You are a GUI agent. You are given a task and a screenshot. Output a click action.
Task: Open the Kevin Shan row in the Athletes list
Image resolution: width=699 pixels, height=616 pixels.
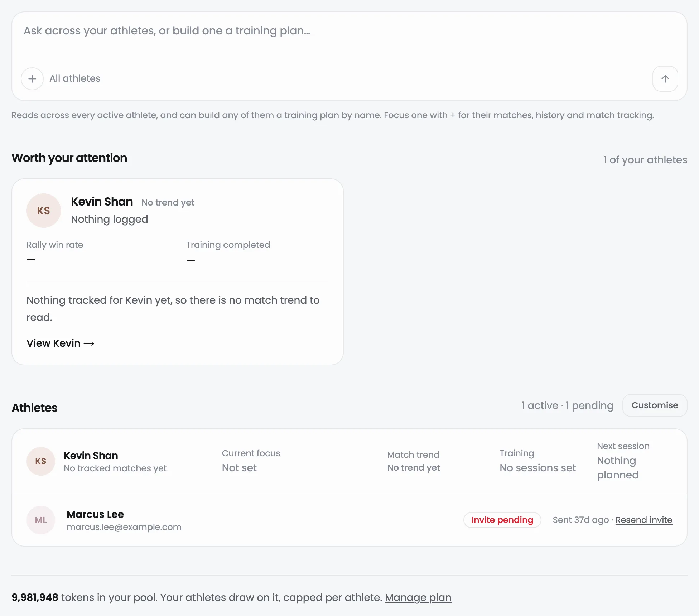point(349,461)
